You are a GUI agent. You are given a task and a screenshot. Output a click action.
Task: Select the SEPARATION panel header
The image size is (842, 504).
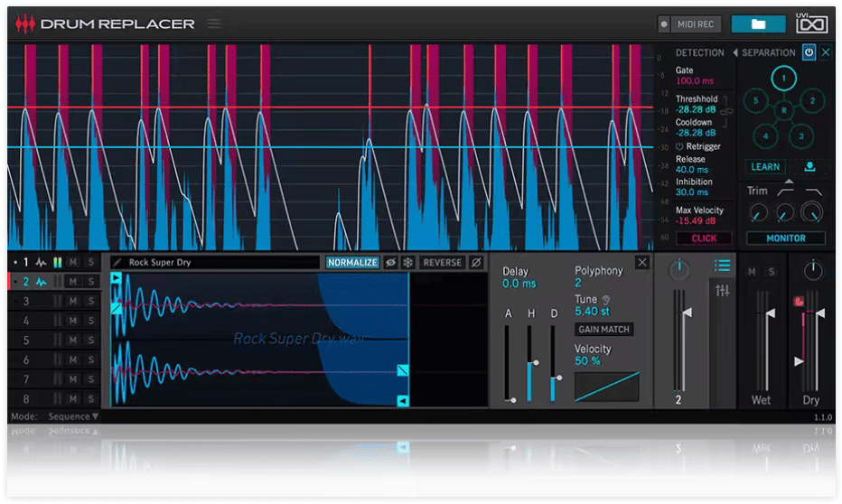pyautogui.click(x=769, y=52)
